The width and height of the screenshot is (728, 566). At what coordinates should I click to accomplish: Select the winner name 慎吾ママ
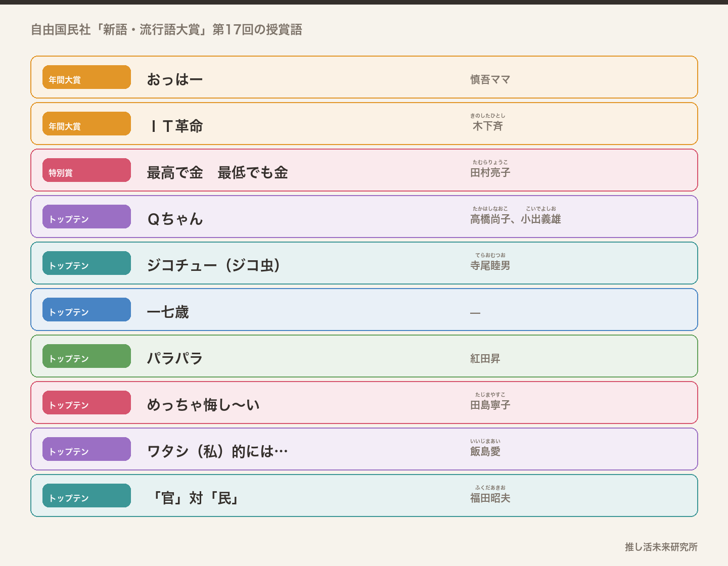[x=490, y=79]
